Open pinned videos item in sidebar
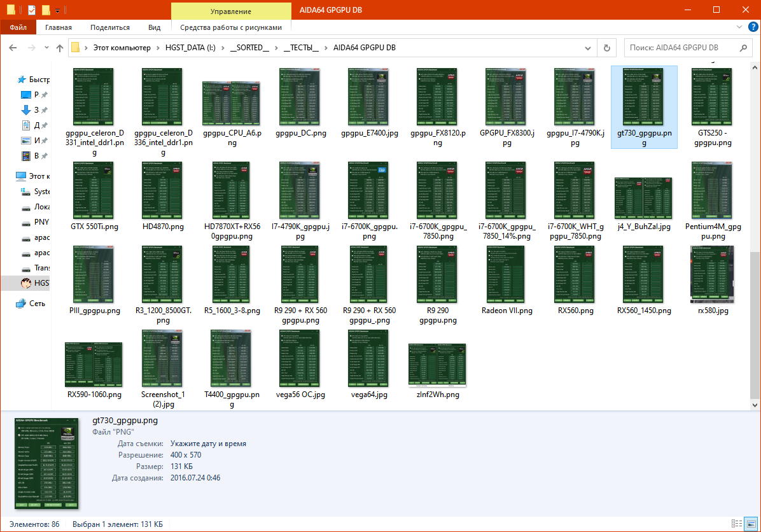This screenshot has width=761, height=532. coord(34,156)
